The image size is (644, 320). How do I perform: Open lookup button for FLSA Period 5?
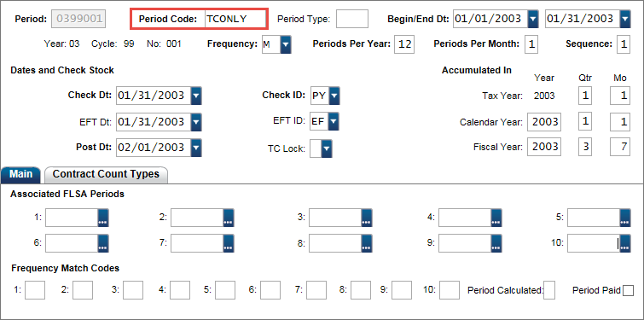click(x=625, y=218)
